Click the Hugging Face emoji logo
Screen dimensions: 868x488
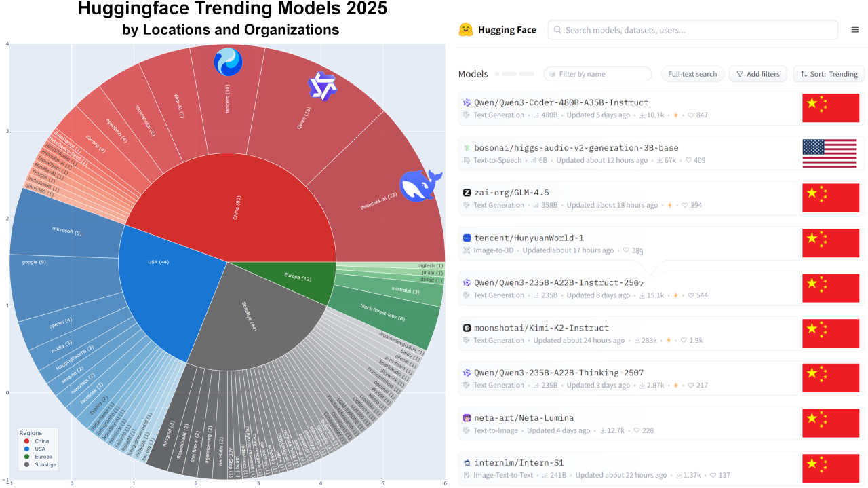(466, 30)
